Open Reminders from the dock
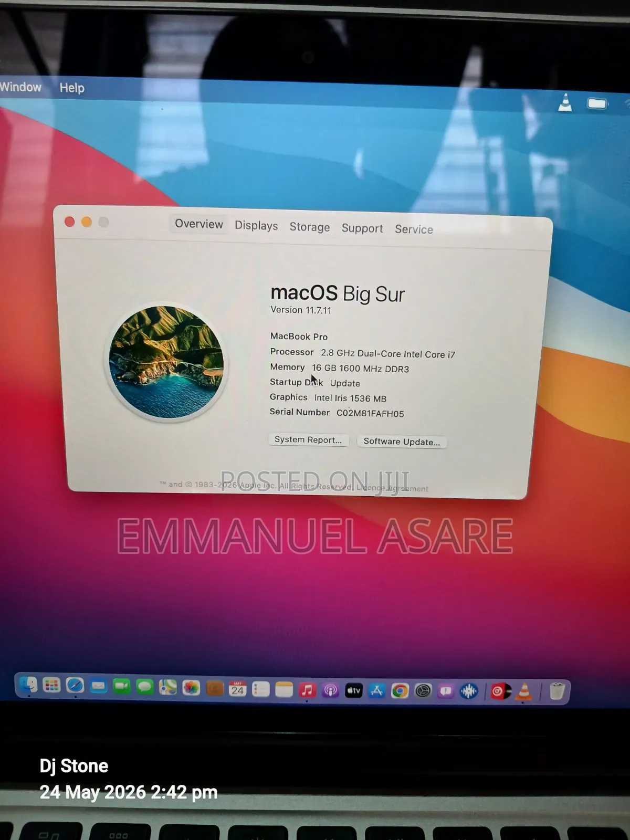Image resolution: width=630 pixels, height=840 pixels. 260,689
